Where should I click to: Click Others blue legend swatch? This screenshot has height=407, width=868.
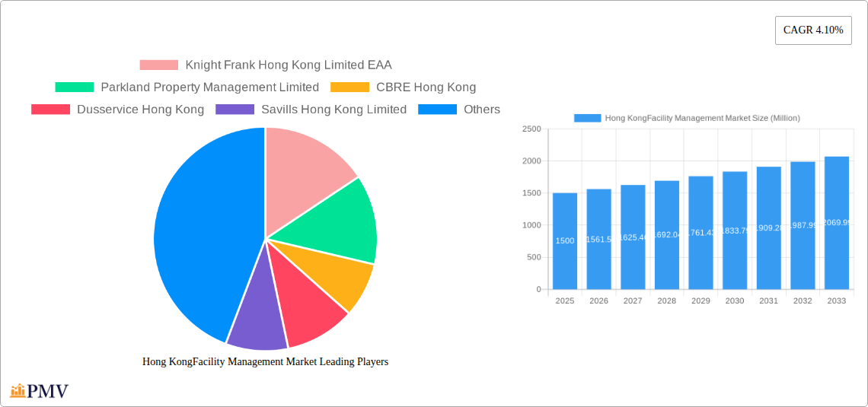(437, 110)
